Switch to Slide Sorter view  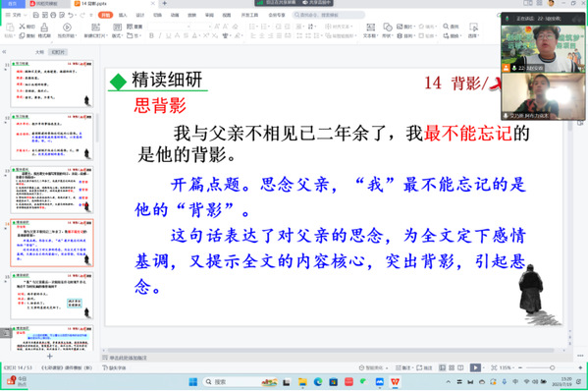click(452, 367)
